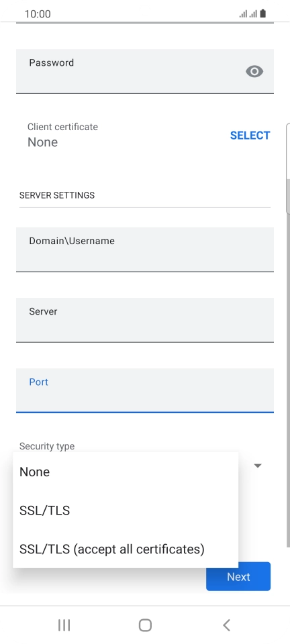Tap the Server text field

(145, 320)
